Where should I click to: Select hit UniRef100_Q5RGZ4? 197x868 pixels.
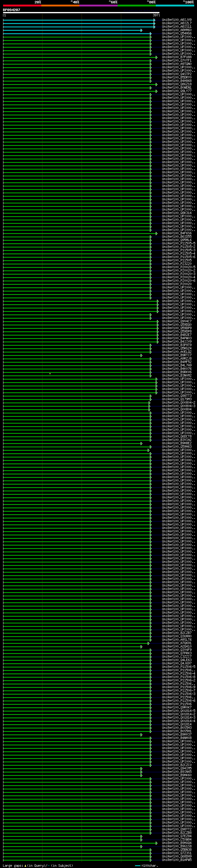click(177, 349)
